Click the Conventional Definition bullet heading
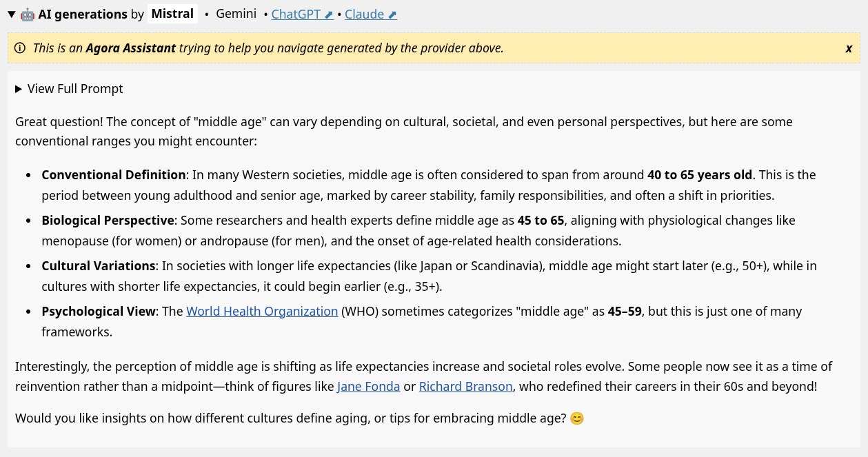Screen dimensions: 868x457 [114, 175]
